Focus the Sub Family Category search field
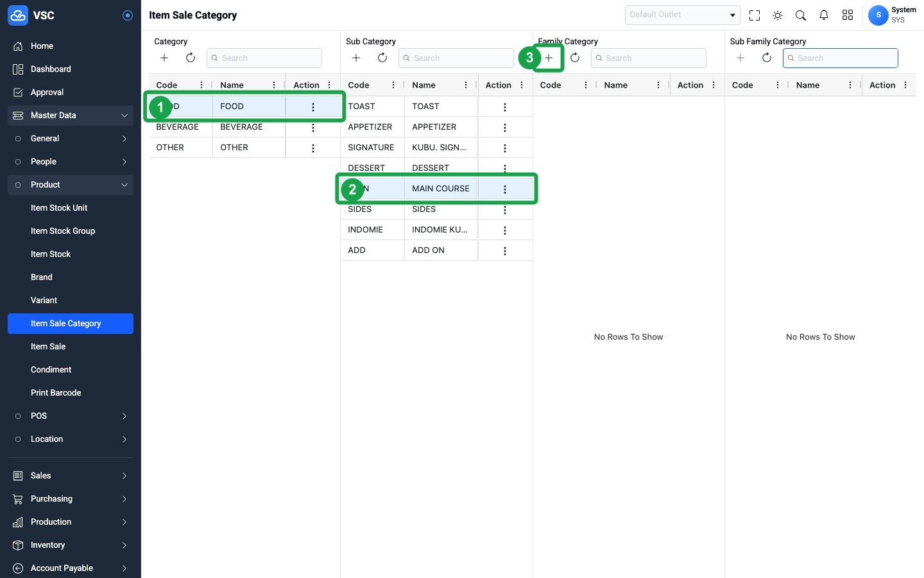This screenshot has width=924, height=578. click(841, 58)
